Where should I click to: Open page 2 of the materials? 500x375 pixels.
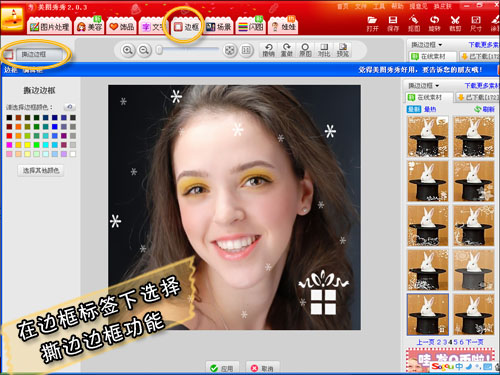coord(439,342)
